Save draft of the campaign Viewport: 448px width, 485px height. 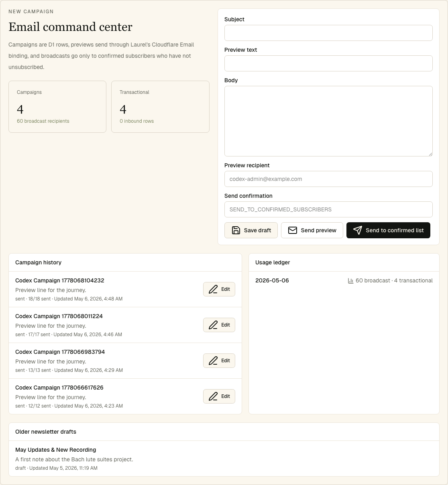tap(251, 230)
